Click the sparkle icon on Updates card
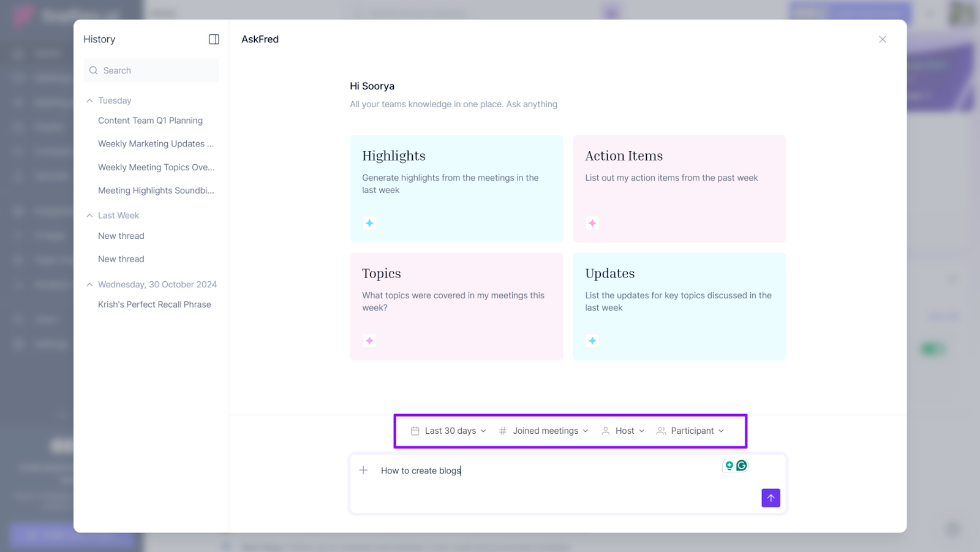980x552 pixels. coord(592,341)
